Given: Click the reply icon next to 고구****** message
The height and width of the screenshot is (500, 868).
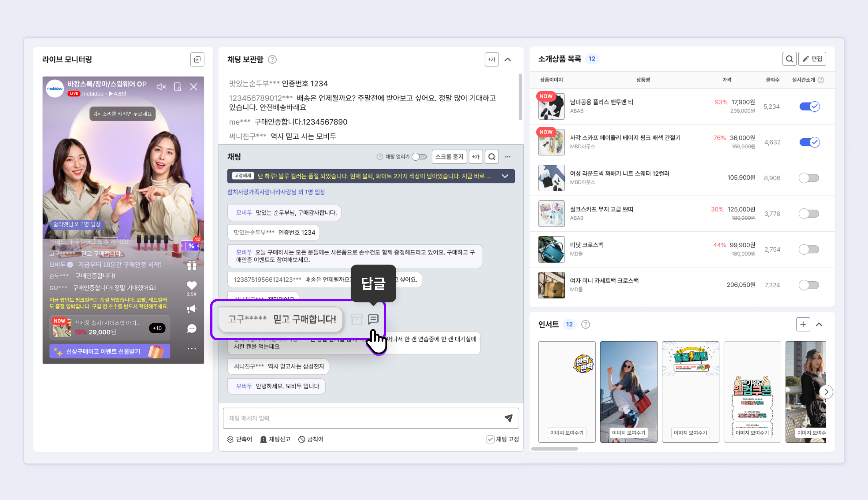Looking at the screenshot, I should pyautogui.click(x=373, y=319).
